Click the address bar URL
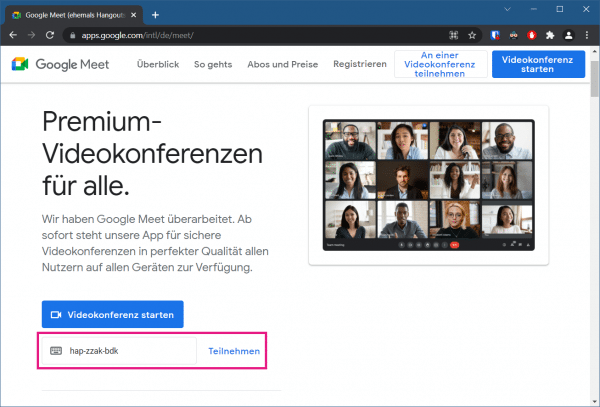 click(137, 36)
